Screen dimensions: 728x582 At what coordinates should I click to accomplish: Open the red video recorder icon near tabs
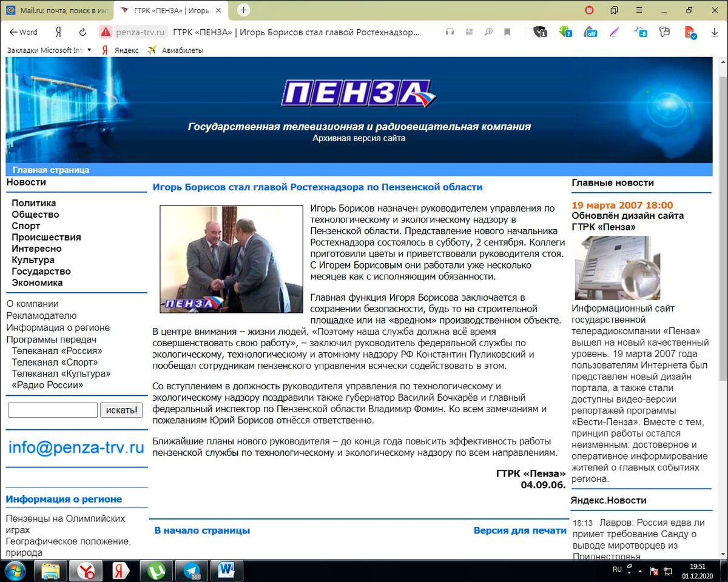pos(589,11)
